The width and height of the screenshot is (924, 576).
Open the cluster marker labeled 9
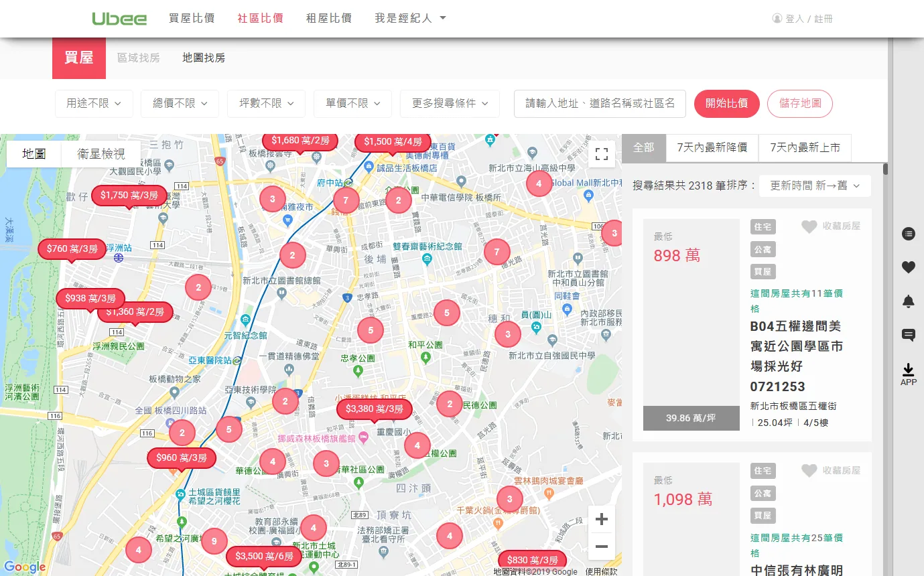pyautogui.click(x=214, y=541)
